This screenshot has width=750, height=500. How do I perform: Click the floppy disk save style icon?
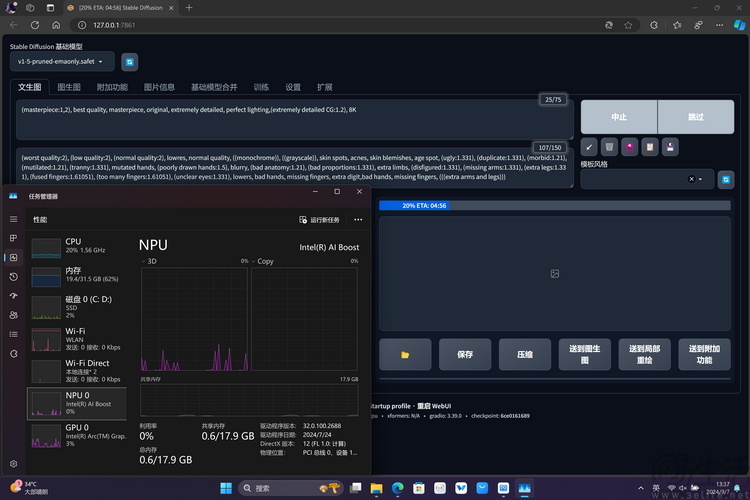click(x=670, y=147)
